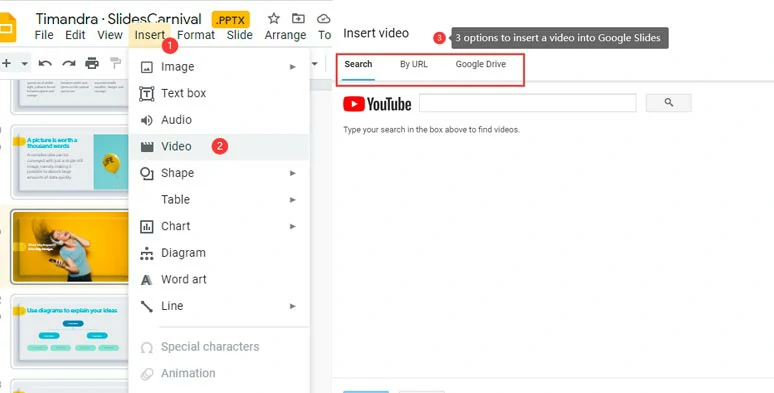Choose Shape in the Insert menu
This screenshot has width=774, height=393.
tap(219, 173)
